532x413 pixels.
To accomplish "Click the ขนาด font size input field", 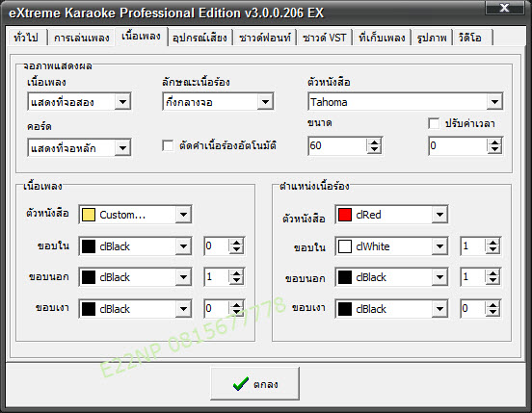I will click(337, 146).
